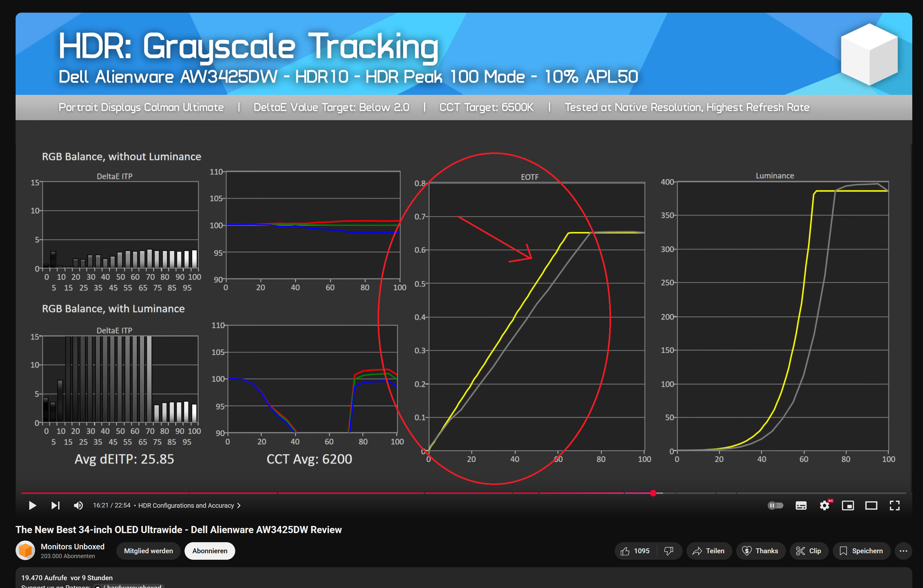
Task: Save video with Speichern
Action: click(861, 551)
